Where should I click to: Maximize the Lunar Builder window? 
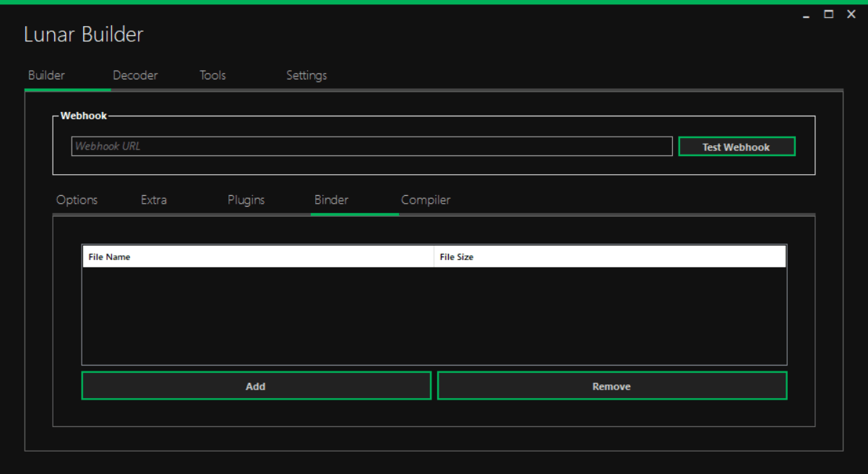pos(829,14)
